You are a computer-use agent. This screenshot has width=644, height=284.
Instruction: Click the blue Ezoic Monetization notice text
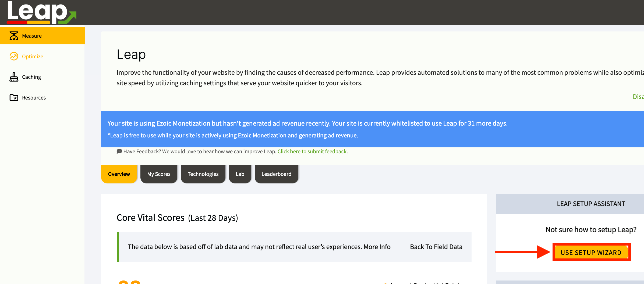click(x=307, y=123)
